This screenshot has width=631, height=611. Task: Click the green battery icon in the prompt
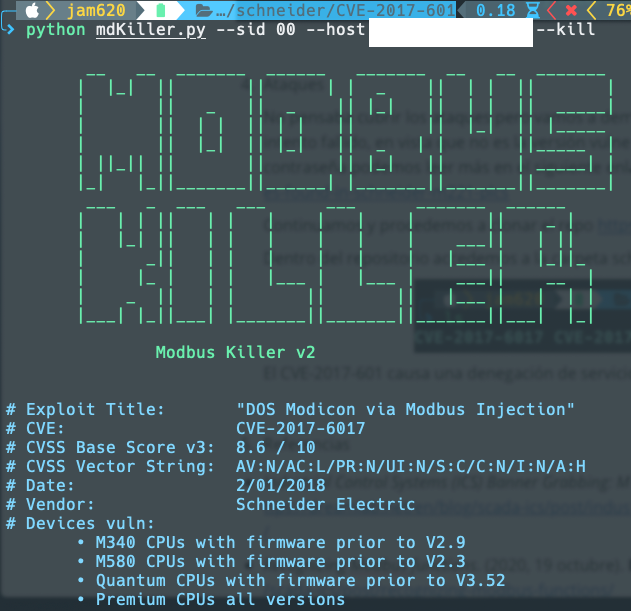[x=161, y=10]
